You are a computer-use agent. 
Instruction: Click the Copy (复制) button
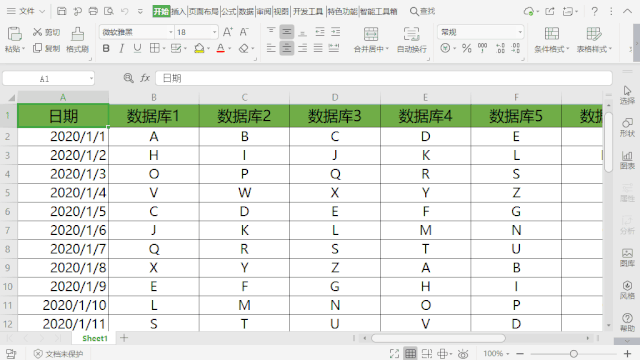point(46,49)
